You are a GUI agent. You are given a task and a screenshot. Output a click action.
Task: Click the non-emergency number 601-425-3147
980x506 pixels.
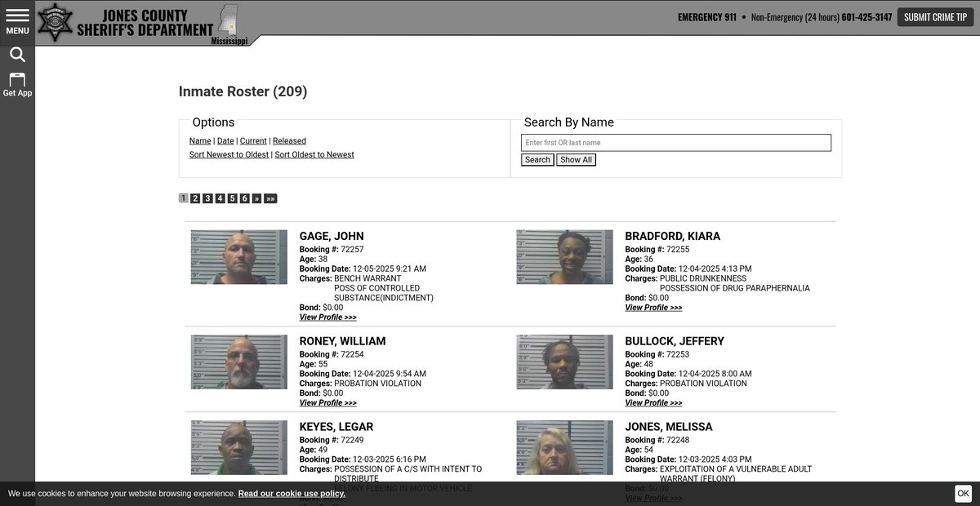[866, 17]
